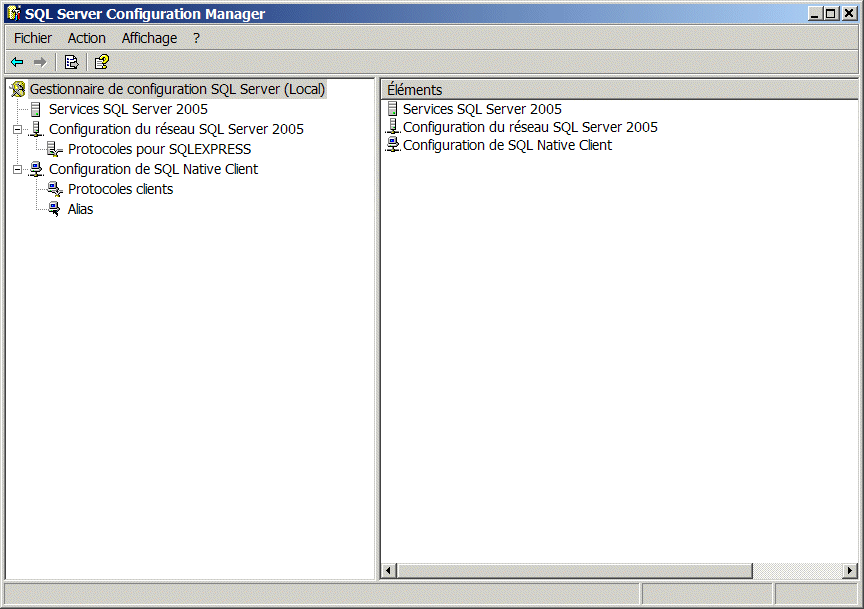The height and width of the screenshot is (609, 864).
Task: Click the title bar application icon
Action: (x=14, y=13)
